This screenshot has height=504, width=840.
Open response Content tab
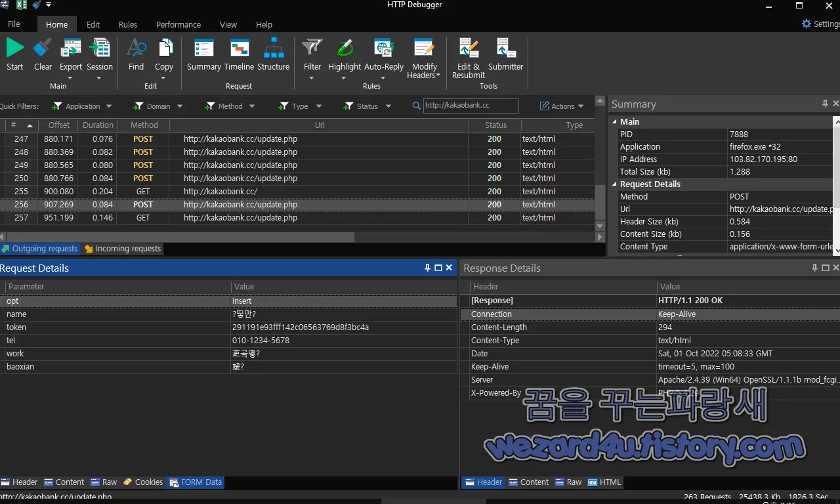pos(528,482)
